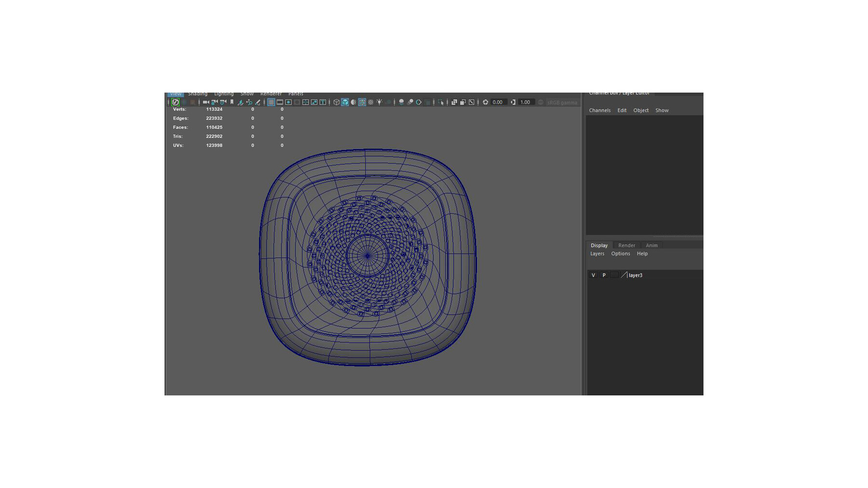
Task: Toggle visibility of layer3 with the V box
Action: coord(593,275)
